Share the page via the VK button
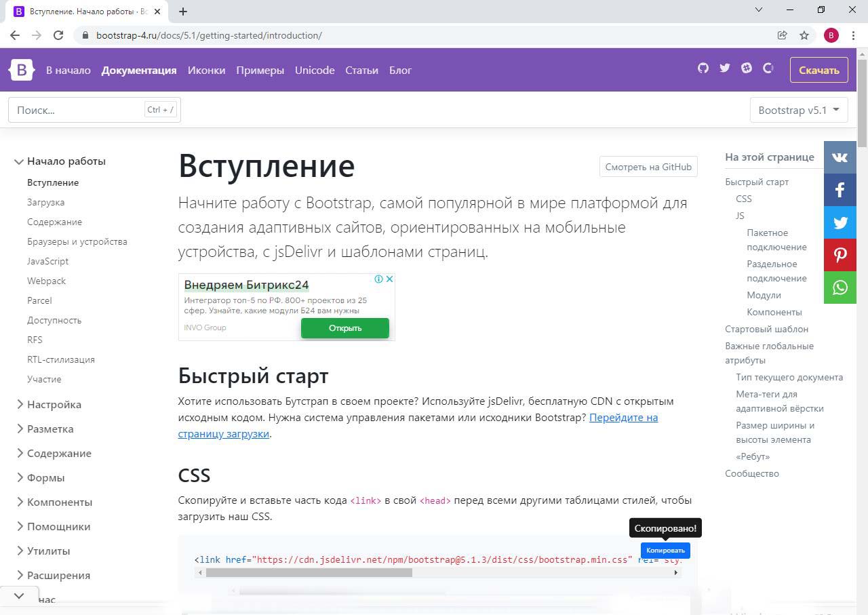The image size is (868, 615). [840, 157]
